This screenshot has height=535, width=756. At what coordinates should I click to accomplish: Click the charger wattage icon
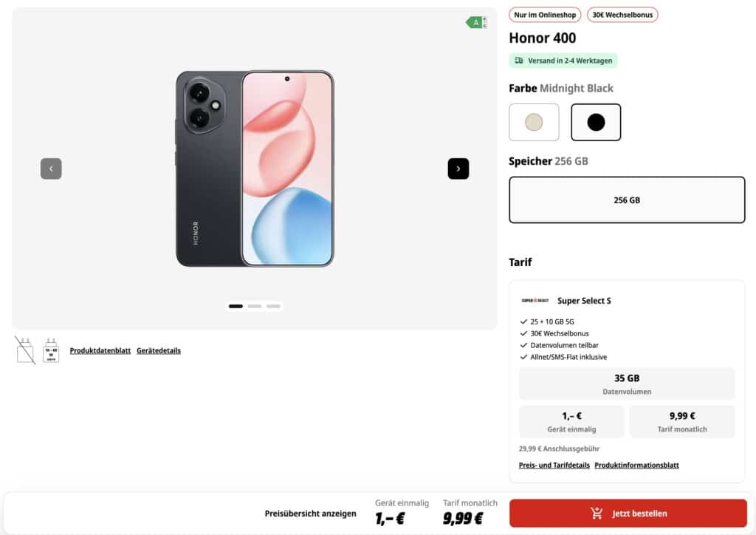click(51, 350)
